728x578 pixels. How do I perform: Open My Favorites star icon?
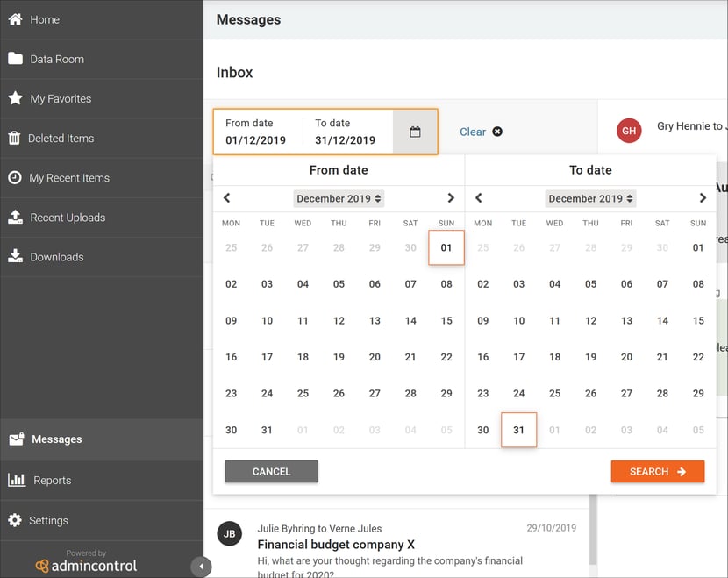point(15,98)
